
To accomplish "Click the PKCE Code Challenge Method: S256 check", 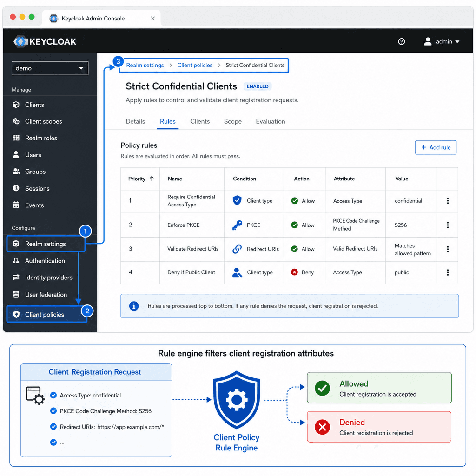I will (x=53, y=411).
